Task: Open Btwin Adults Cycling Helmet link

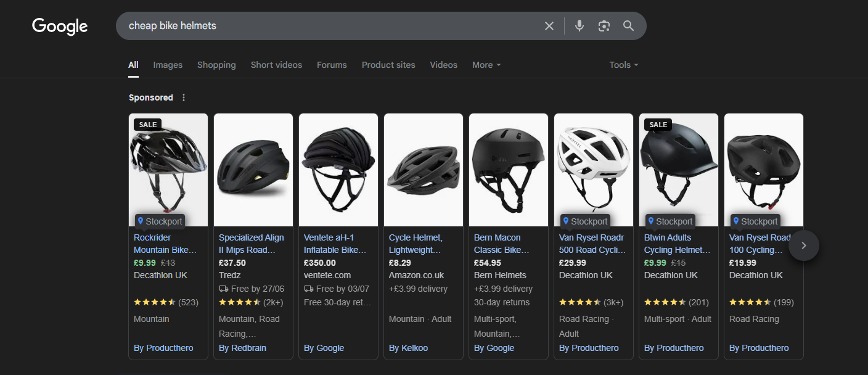Action: [x=678, y=244]
